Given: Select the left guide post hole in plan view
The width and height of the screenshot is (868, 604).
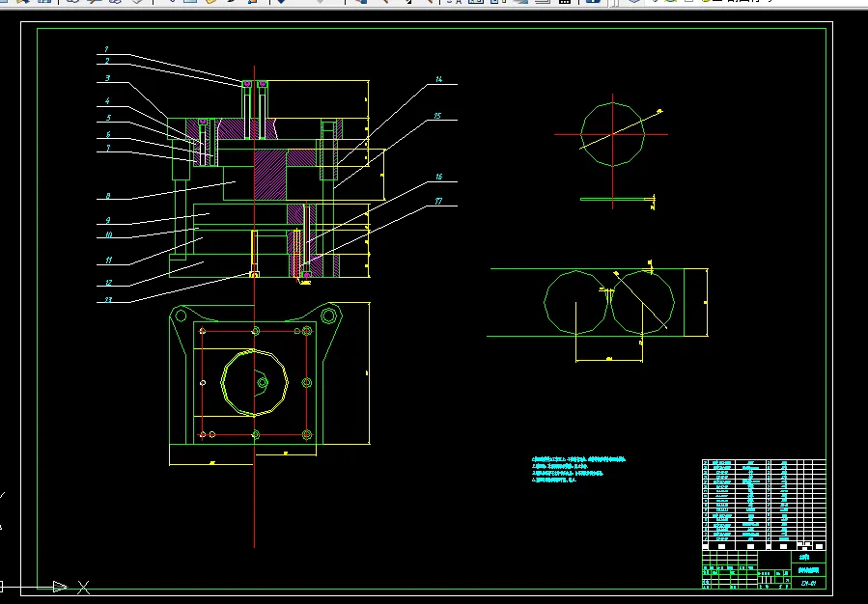Looking at the screenshot, I should tap(181, 316).
